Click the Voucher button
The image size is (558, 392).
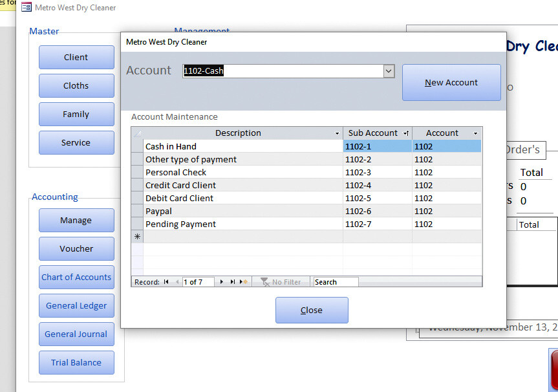76,248
